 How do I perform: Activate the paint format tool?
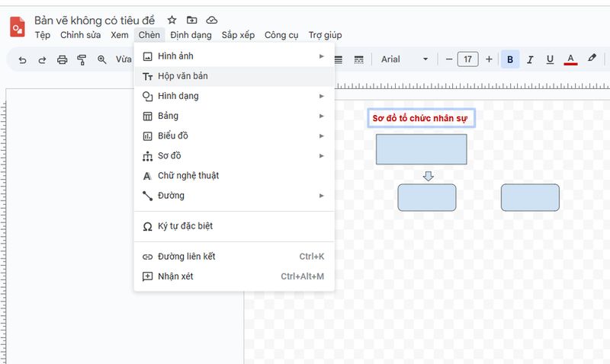coord(82,60)
